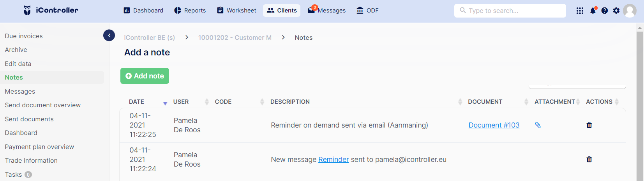Open the Worksheet tab
This screenshot has height=181, width=644.
(236, 11)
